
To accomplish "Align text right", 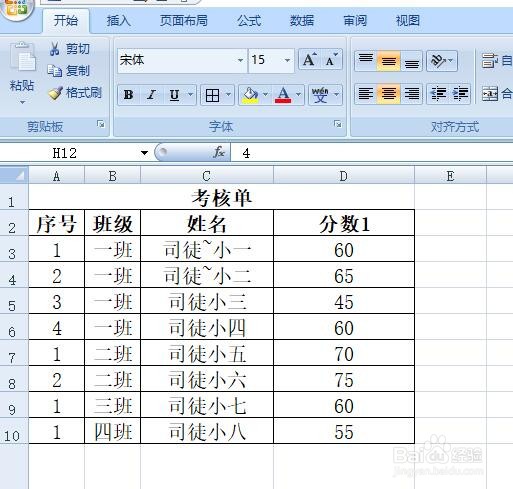I will [x=412, y=94].
